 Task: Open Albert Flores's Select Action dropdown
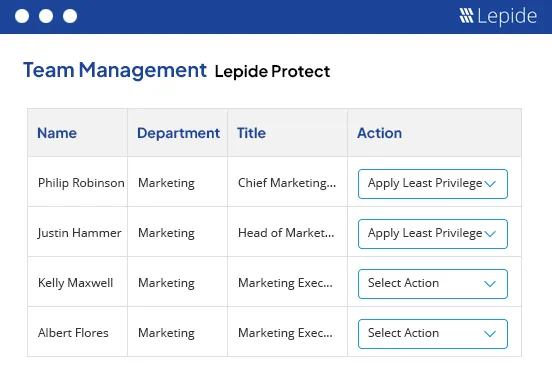coord(433,334)
